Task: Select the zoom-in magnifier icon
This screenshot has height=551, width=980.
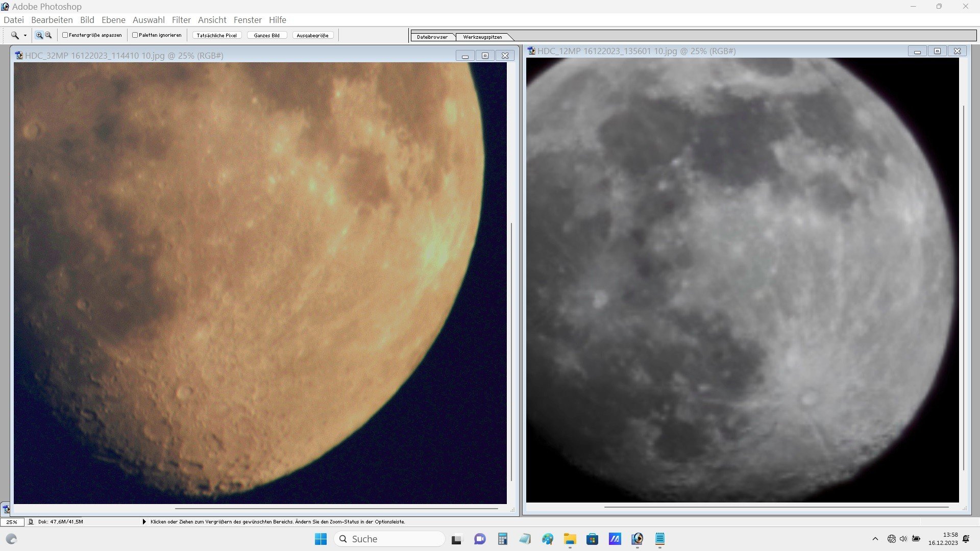Action: click(x=39, y=35)
